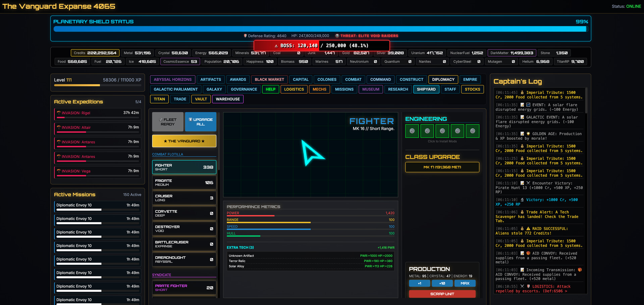Expand the Extra Tech section
This screenshot has width=644, height=305.
click(240, 247)
